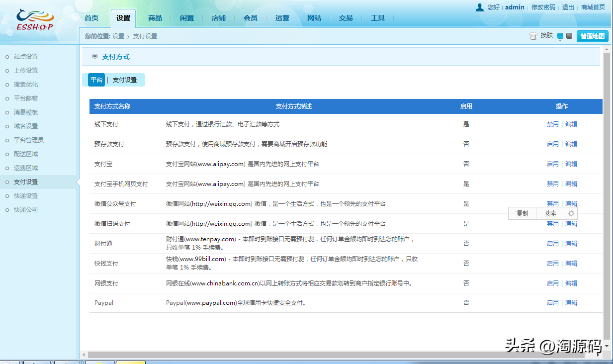Click the 管理地图 button

[x=592, y=36]
